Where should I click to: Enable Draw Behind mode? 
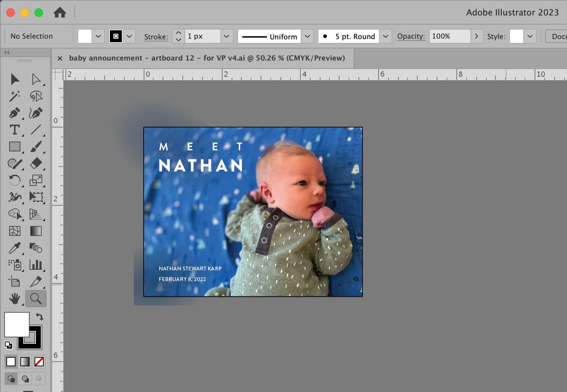(x=25, y=379)
